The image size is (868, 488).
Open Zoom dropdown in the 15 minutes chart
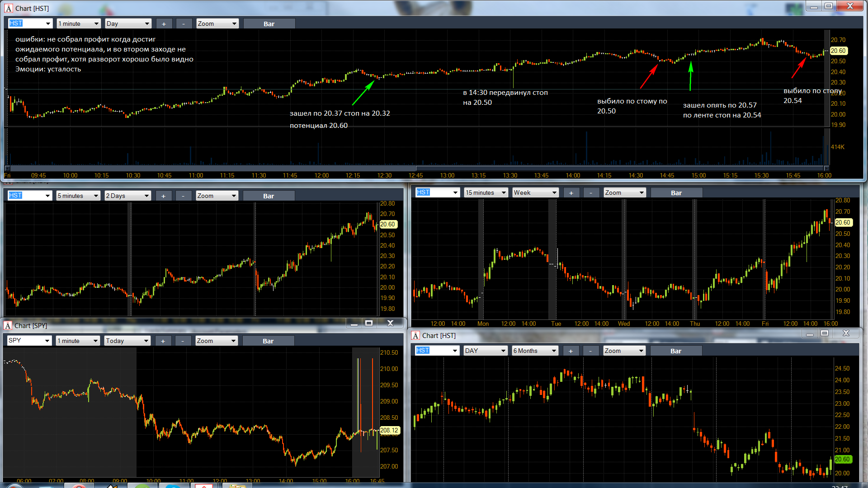pyautogui.click(x=625, y=192)
